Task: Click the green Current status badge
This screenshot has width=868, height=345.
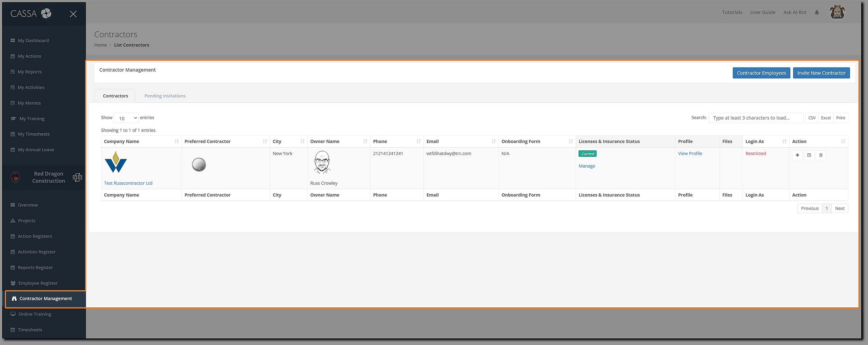Action: coord(588,154)
